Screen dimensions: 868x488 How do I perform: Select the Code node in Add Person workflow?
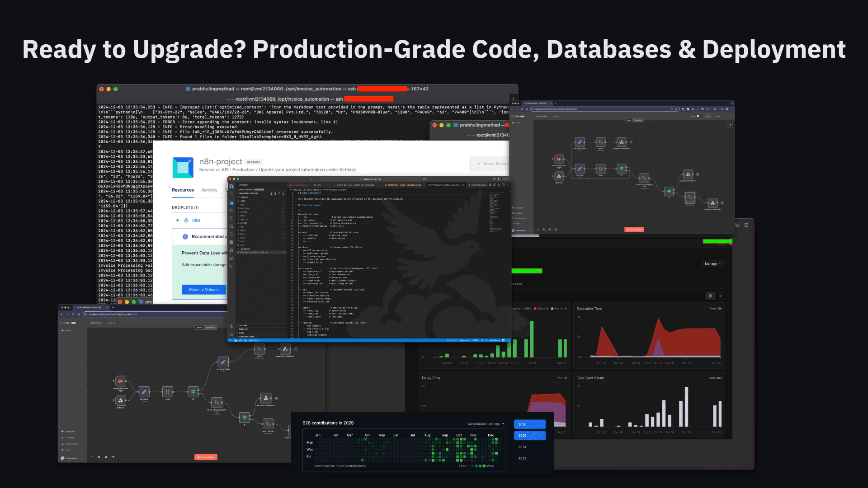pos(168,392)
